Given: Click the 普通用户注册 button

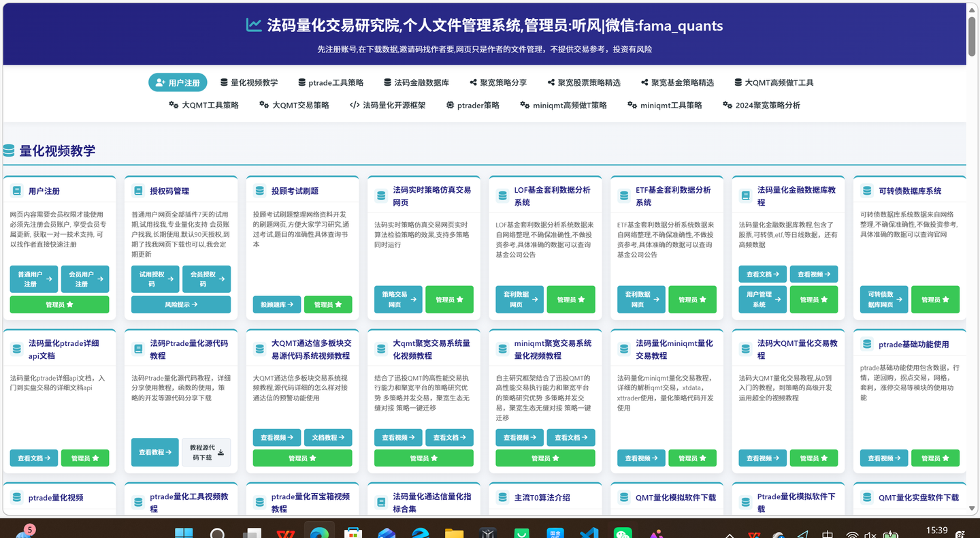Looking at the screenshot, I should [x=34, y=279].
